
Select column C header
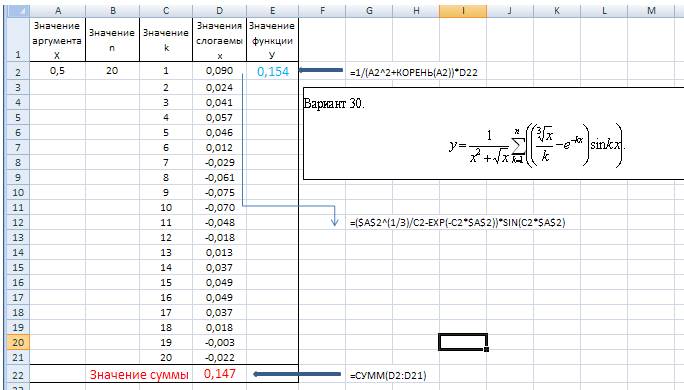(166, 11)
